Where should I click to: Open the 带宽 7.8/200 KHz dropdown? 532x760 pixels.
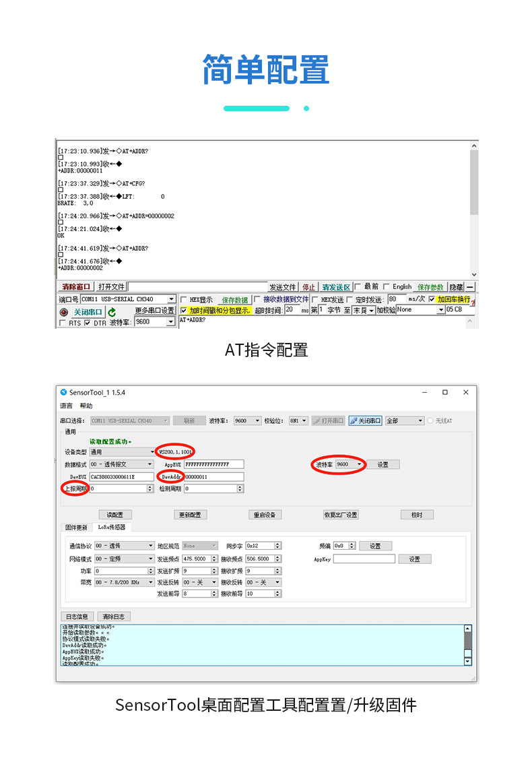pyautogui.click(x=124, y=582)
